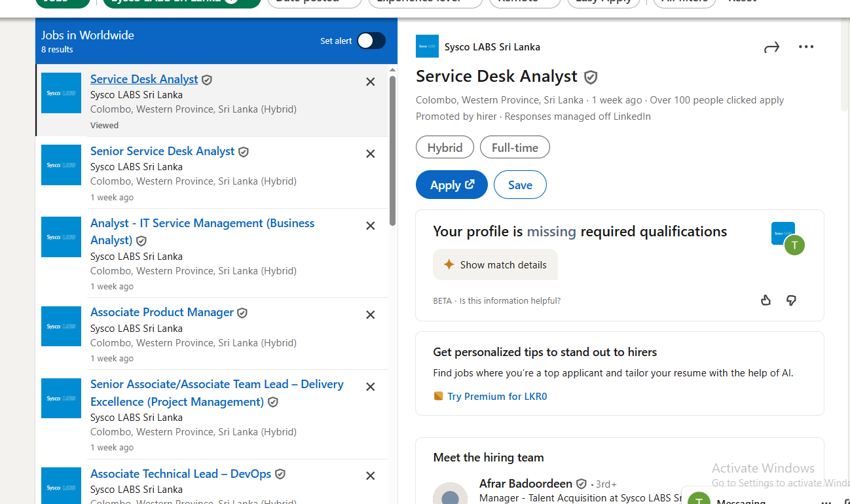Viewport: 850px width, 504px height.
Task: Open Analyst - IT Service Management job
Action: coord(202,232)
